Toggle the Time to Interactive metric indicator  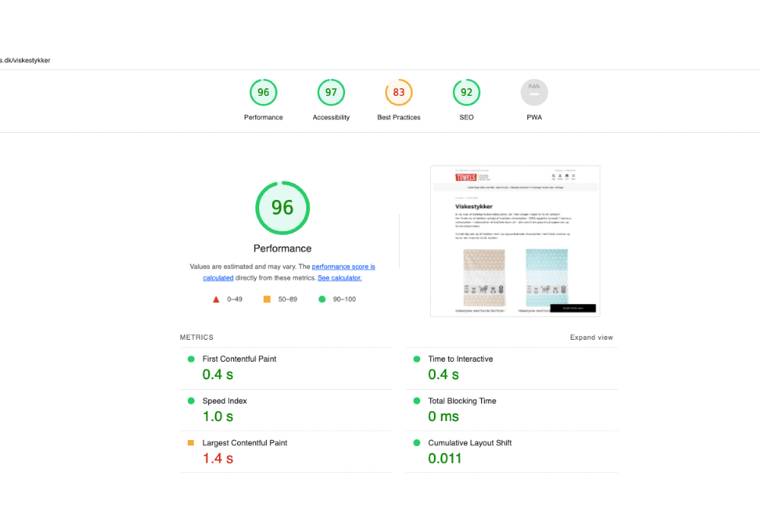point(416,359)
